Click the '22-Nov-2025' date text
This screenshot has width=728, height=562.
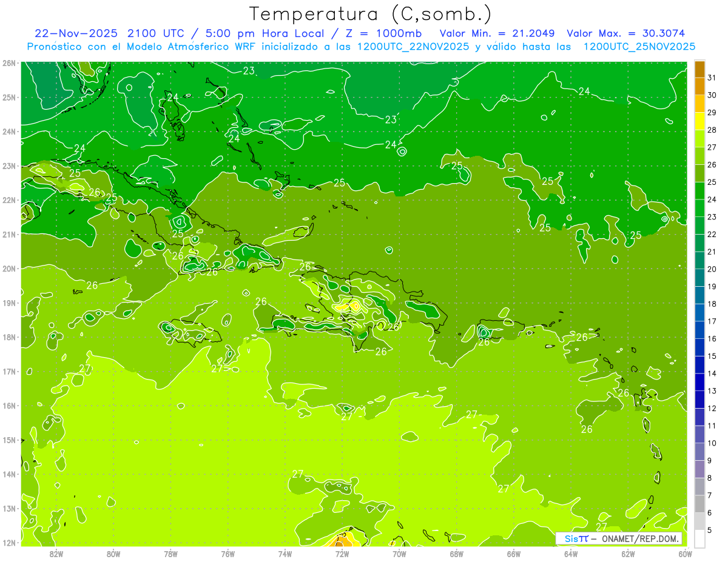[76, 33]
